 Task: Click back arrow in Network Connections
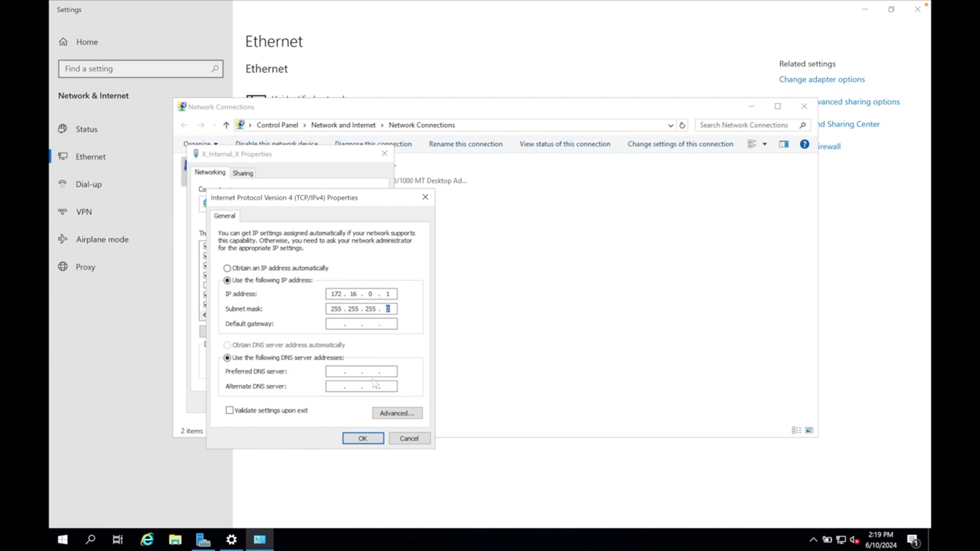[184, 125]
